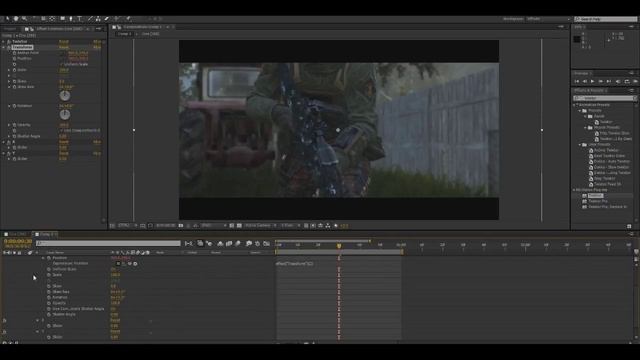Viewport: 640px width, 360px height.
Task: Open the expression language menu arrow
Action: [x=135, y=264]
